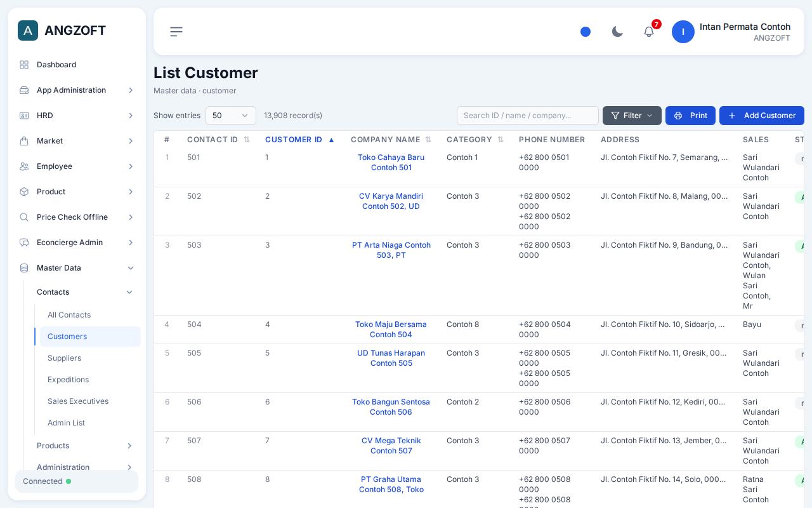The height and width of the screenshot is (508, 812).
Task: Click the Dashboard sidebar icon
Action: 24,65
